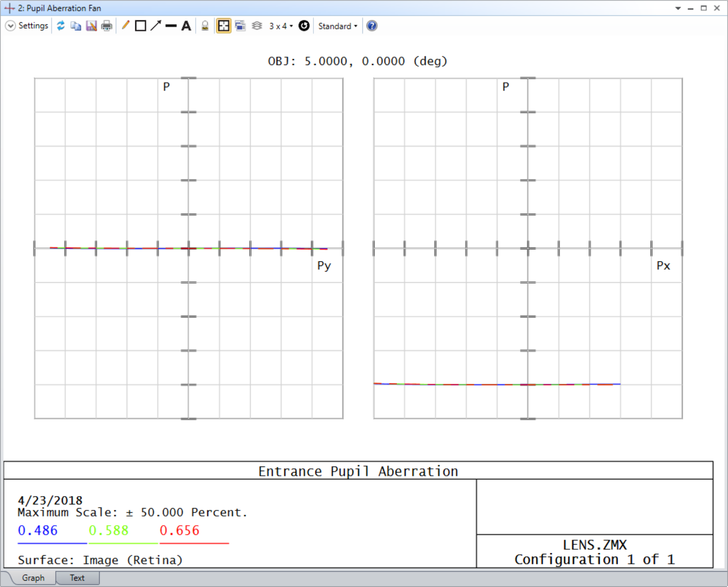Switch to the Graph tab

pyautogui.click(x=33, y=578)
